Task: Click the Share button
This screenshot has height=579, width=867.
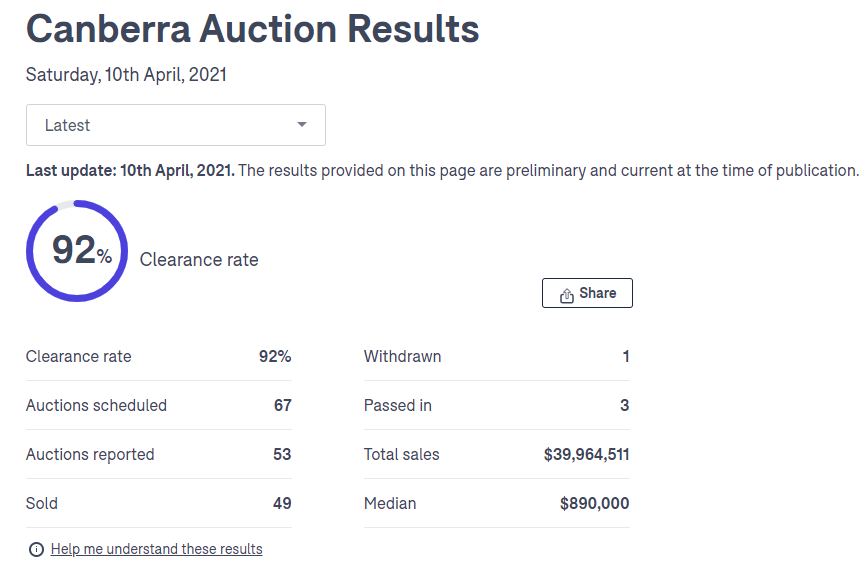Action: 587,293
